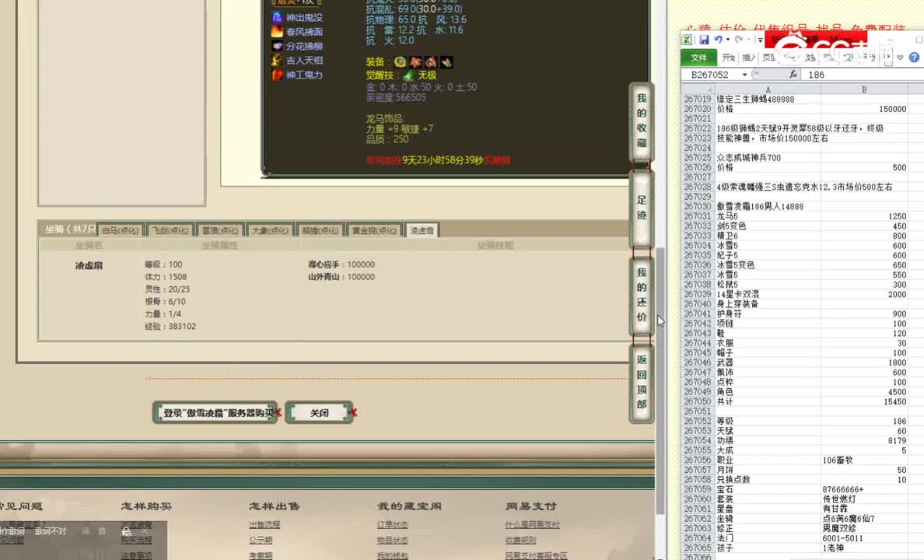924x560 pixels.
Task: Click the insert function fx button
Action: tap(793, 75)
